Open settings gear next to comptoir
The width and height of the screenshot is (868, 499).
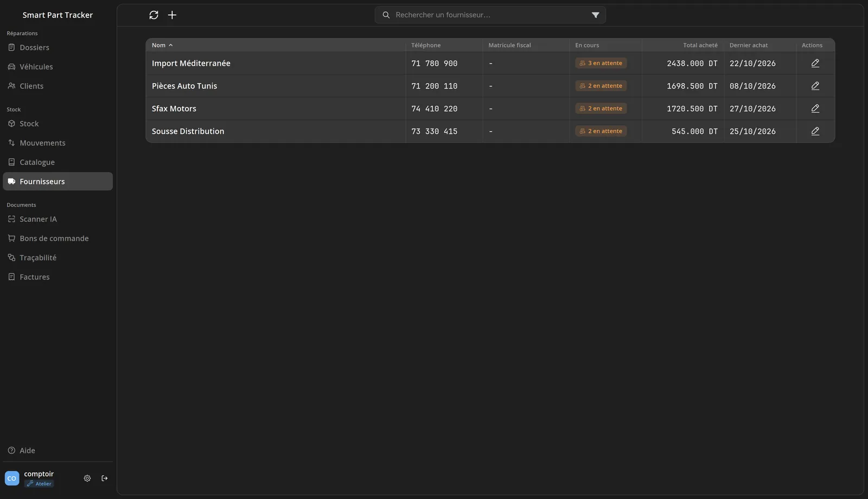coord(87,478)
